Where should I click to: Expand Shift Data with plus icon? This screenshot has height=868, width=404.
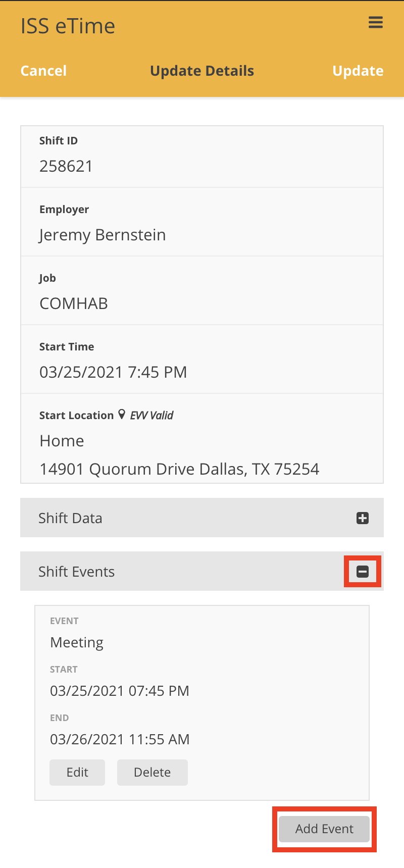[363, 518]
